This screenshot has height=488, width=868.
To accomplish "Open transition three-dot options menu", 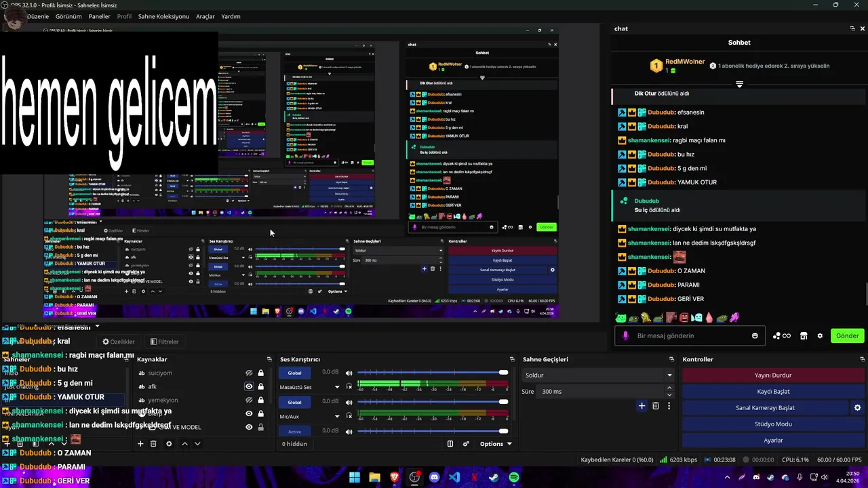I will click(x=669, y=406).
